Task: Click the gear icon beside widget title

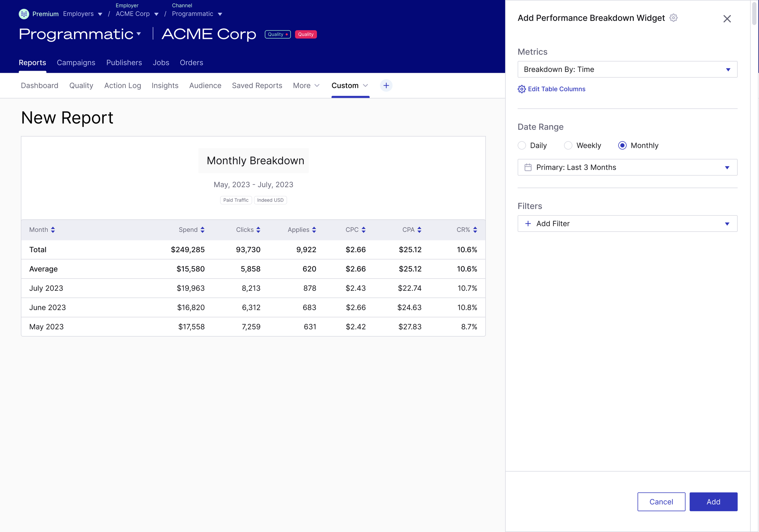Action: (673, 18)
